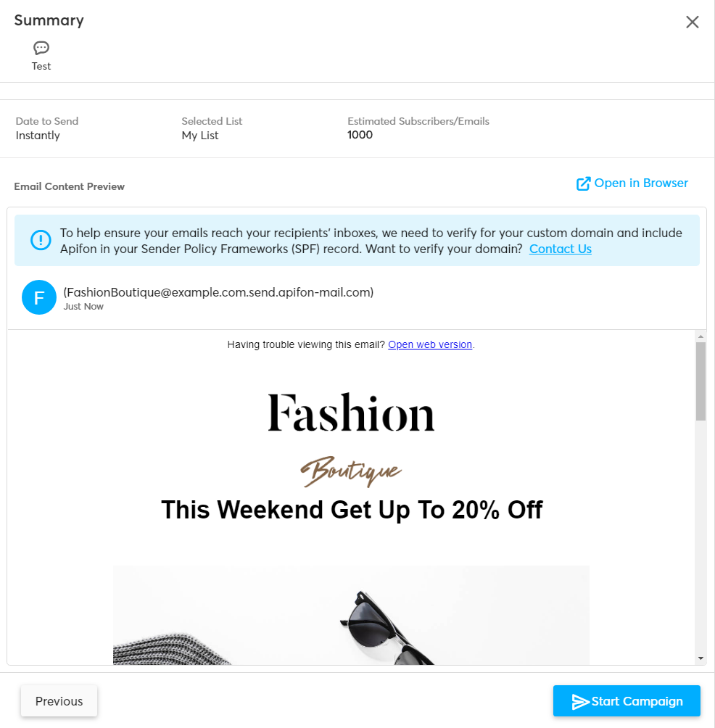Click the Open in Browser link text

click(x=641, y=183)
